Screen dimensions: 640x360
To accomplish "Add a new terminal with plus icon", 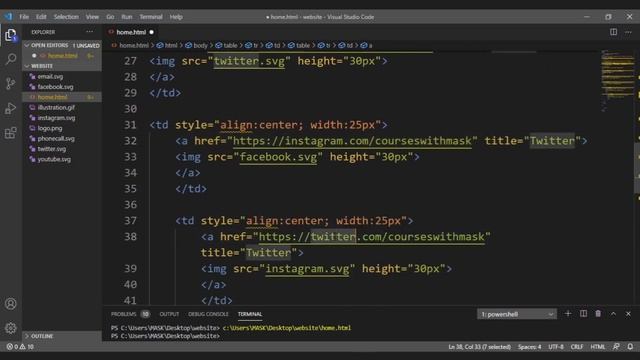I will (568, 313).
